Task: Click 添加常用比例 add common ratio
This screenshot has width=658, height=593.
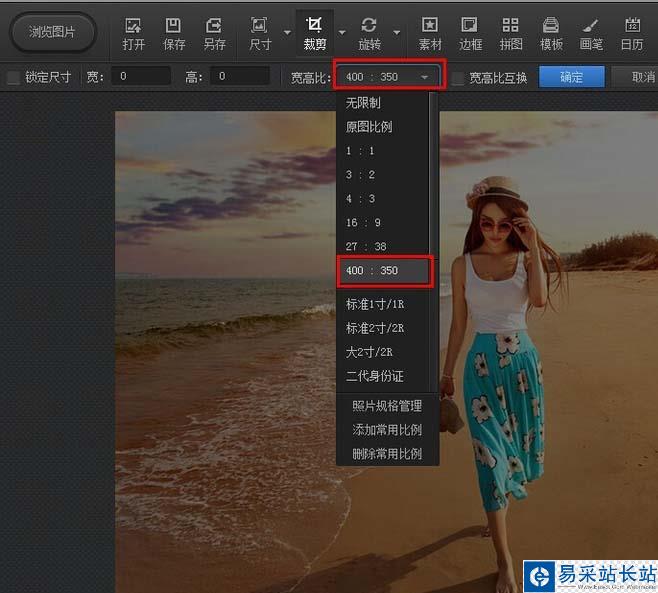Action: pyautogui.click(x=387, y=430)
